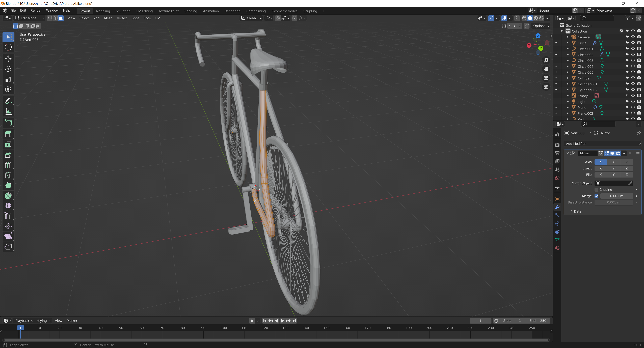This screenshot has width=644, height=348.
Task: Activate the Measure tool
Action: click(x=8, y=112)
